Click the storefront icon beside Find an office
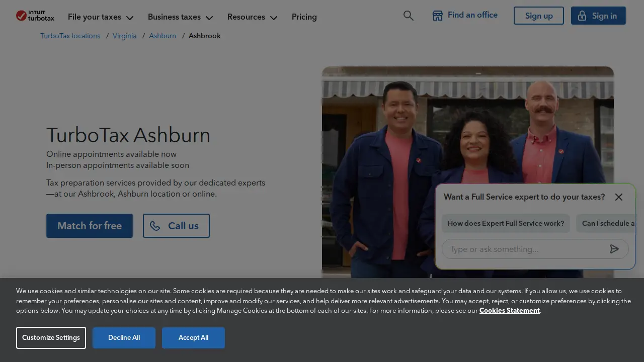 click(438, 16)
